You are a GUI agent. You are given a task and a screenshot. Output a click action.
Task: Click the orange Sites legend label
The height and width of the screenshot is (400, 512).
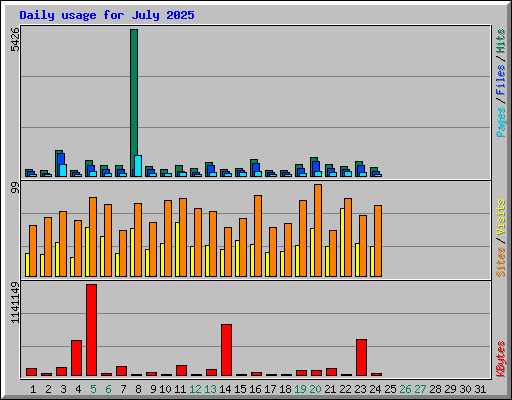[x=500, y=262]
